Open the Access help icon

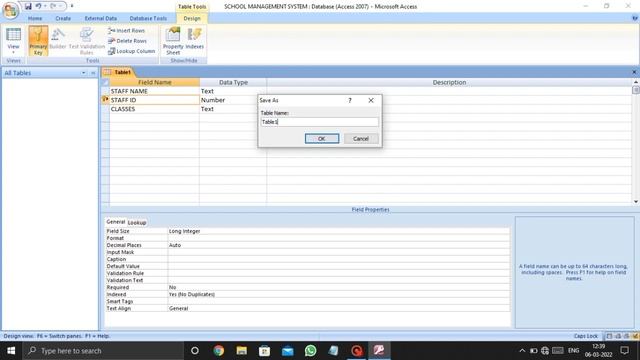[x=635, y=18]
